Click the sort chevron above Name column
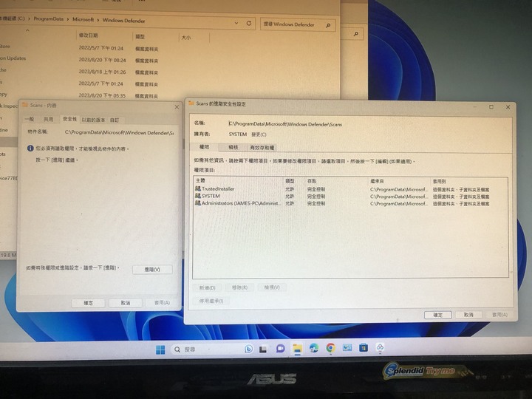This screenshot has height=399, width=532. coord(27,30)
